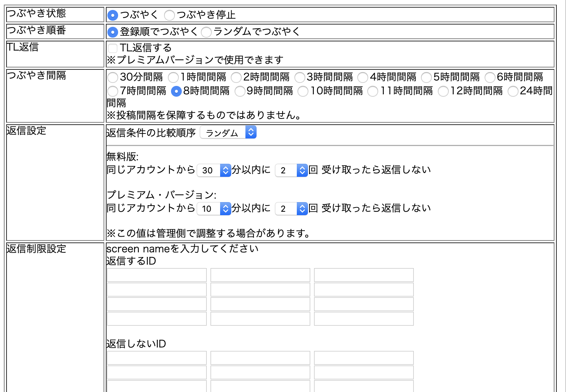Pick the 10時間間隔 radio option
Viewport: 566px width, 392px height.
(303, 91)
